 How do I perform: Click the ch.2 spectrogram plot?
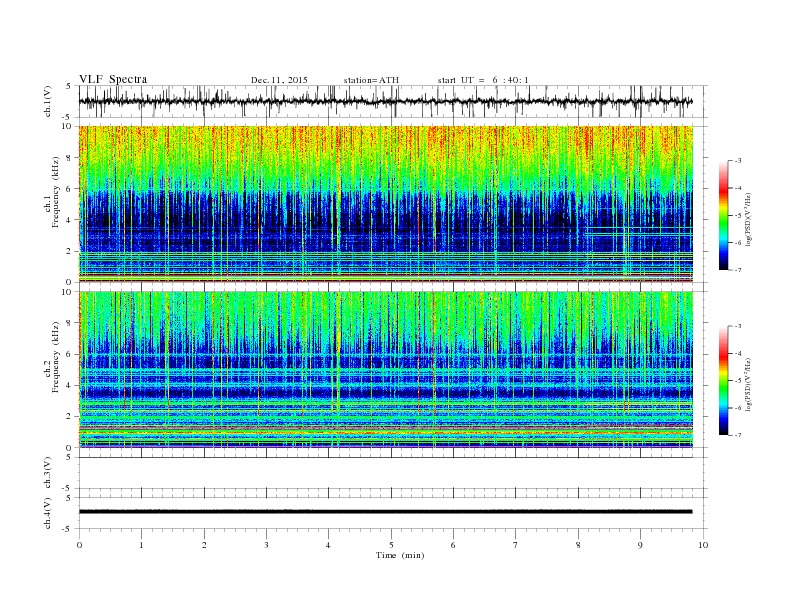385,370
